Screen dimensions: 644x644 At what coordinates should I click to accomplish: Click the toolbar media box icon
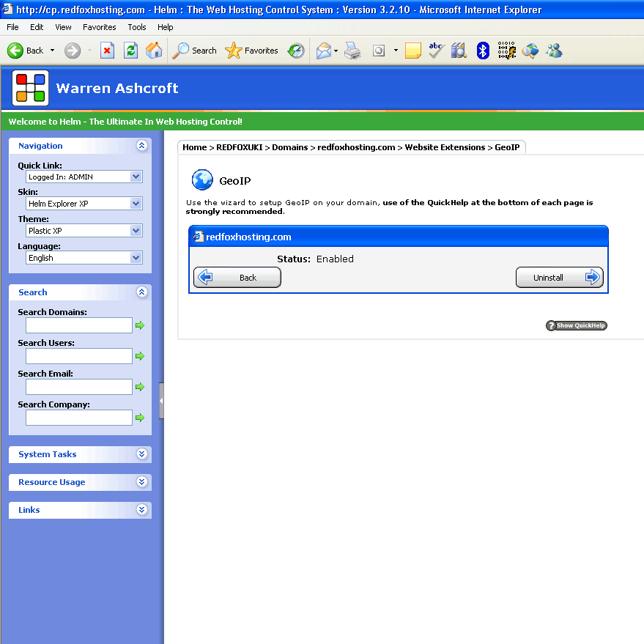point(379,51)
